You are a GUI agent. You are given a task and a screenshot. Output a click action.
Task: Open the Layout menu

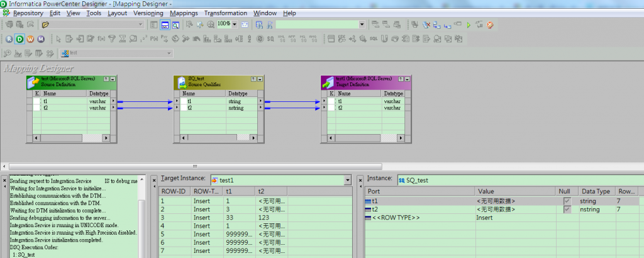point(118,13)
